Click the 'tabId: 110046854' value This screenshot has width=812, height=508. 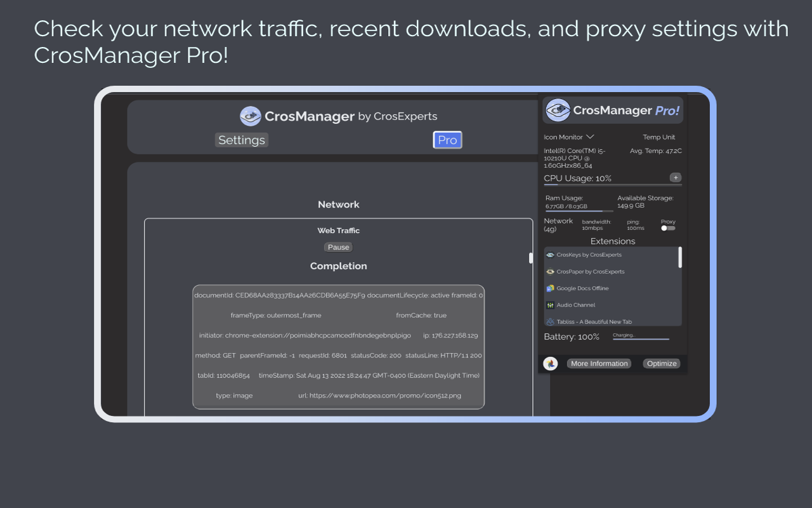(224, 375)
